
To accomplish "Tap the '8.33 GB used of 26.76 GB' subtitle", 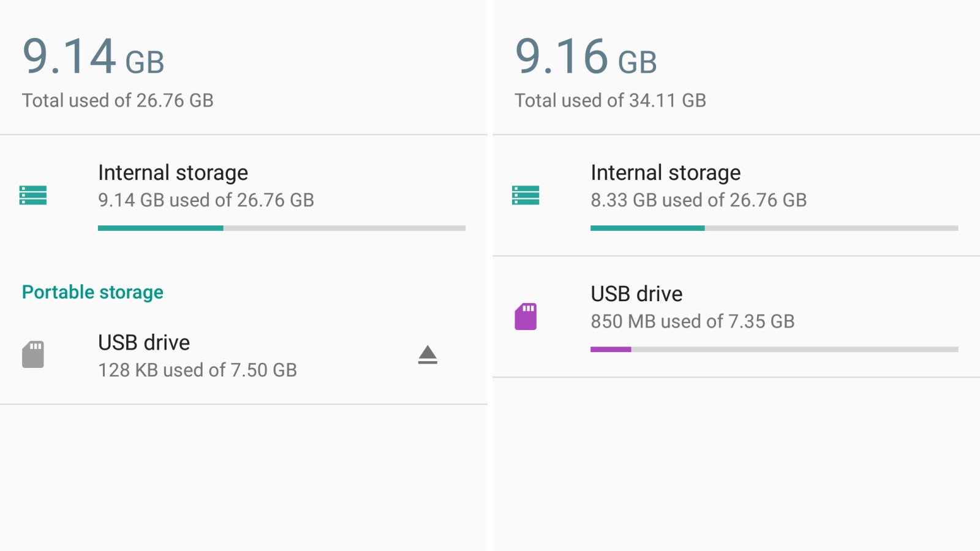I will 698,200.
